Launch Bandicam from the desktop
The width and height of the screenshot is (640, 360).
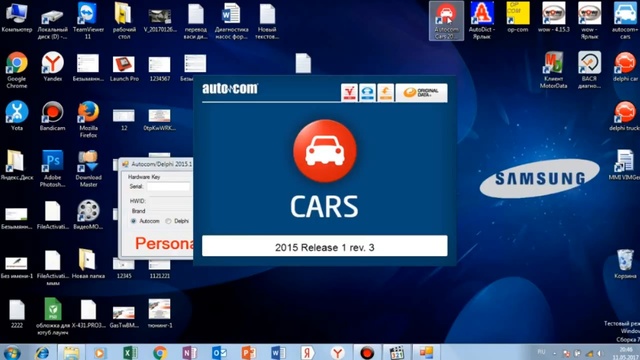coord(53,116)
